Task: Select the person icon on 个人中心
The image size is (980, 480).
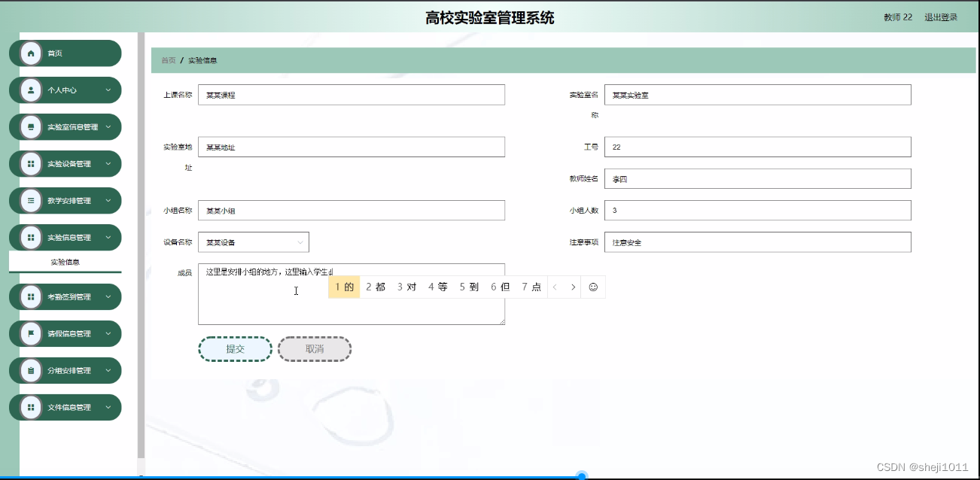Action: point(29,90)
